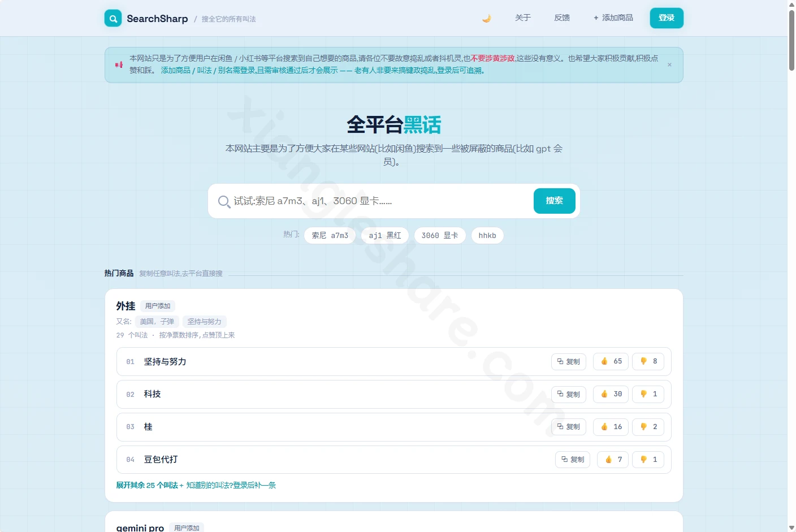Open the 反馈 menu item
Viewport: 796px width, 532px height.
[x=562, y=18]
